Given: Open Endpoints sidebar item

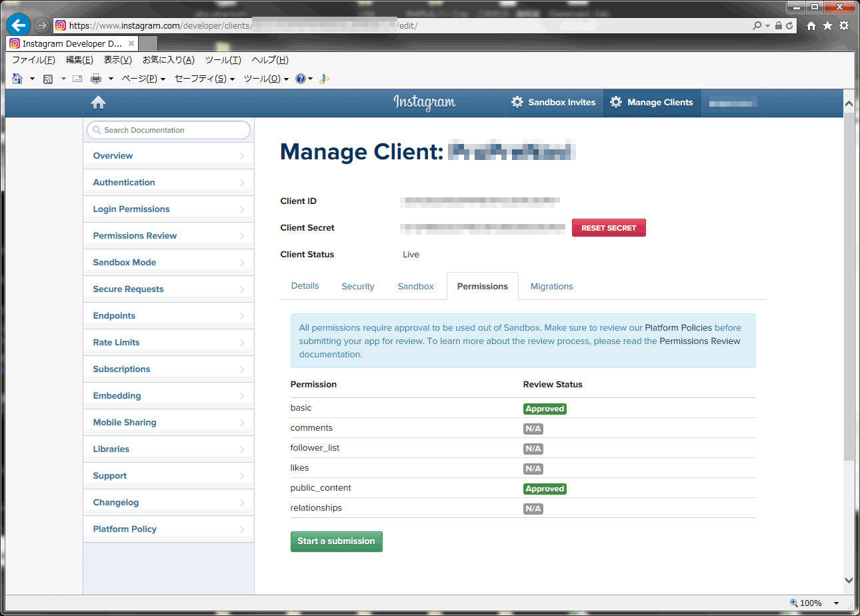Looking at the screenshot, I should point(169,315).
